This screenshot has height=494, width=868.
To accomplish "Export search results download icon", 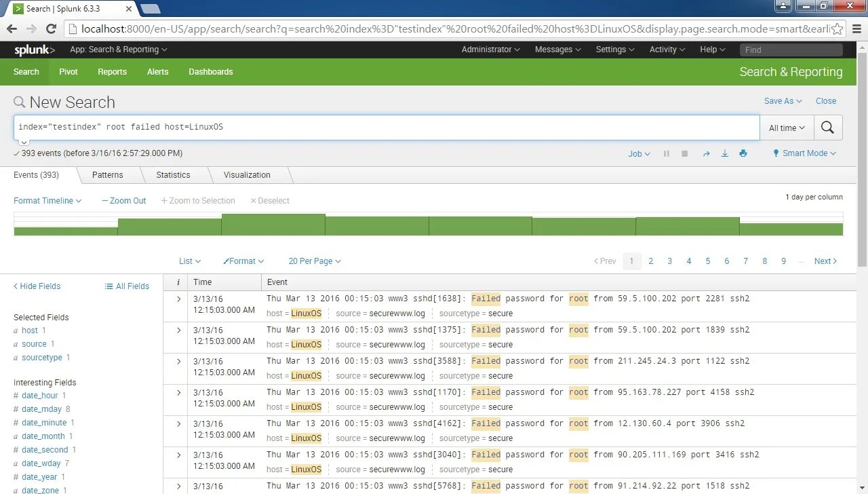I will point(724,153).
